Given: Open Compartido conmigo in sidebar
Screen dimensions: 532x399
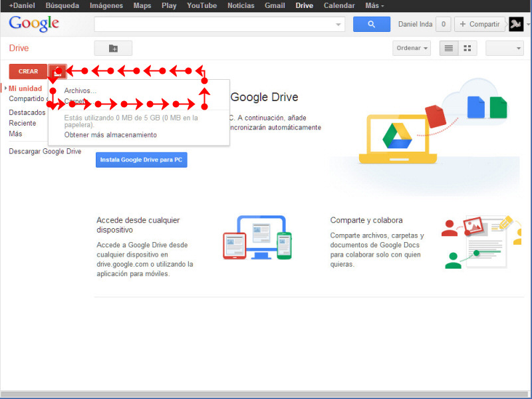Looking at the screenshot, I should point(28,98).
